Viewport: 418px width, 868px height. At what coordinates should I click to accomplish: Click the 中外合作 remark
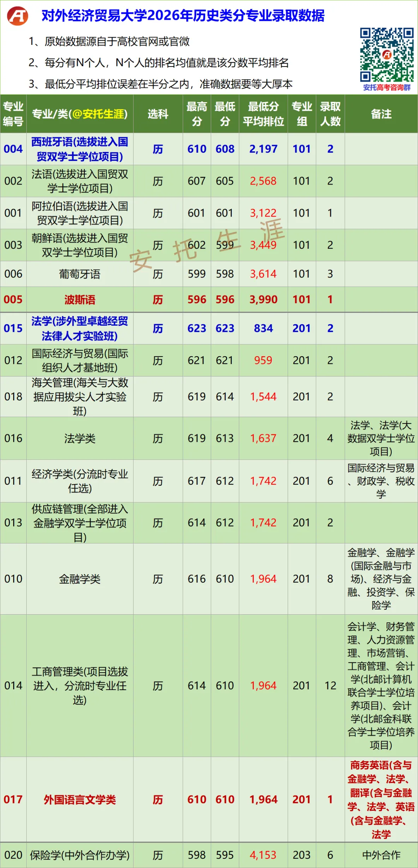point(381,855)
